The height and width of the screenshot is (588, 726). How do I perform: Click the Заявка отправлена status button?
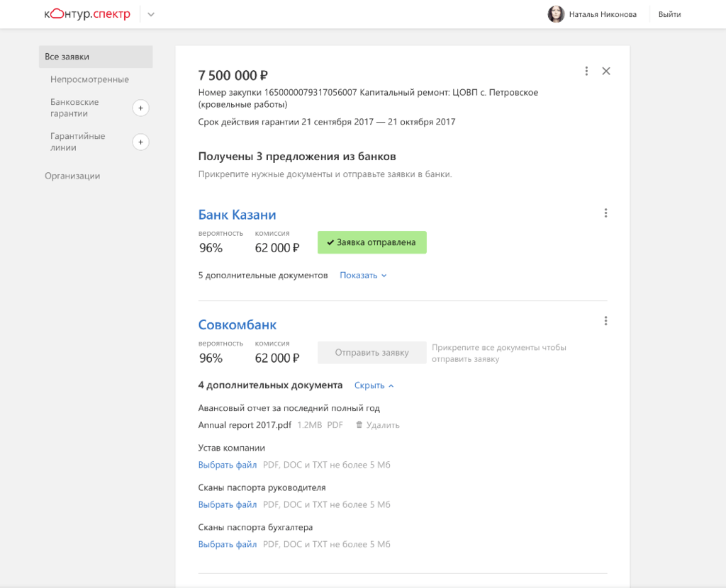tap(372, 242)
